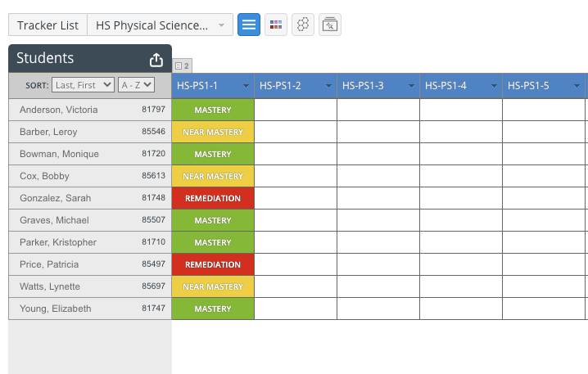Switch to the colored grid view icon

click(x=276, y=25)
